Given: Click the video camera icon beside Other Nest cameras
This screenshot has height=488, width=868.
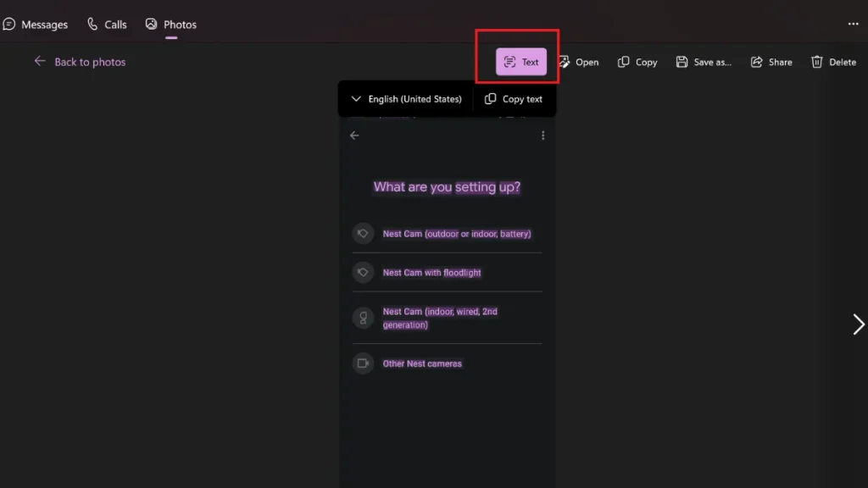Looking at the screenshot, I should click(x=363, y=363).
